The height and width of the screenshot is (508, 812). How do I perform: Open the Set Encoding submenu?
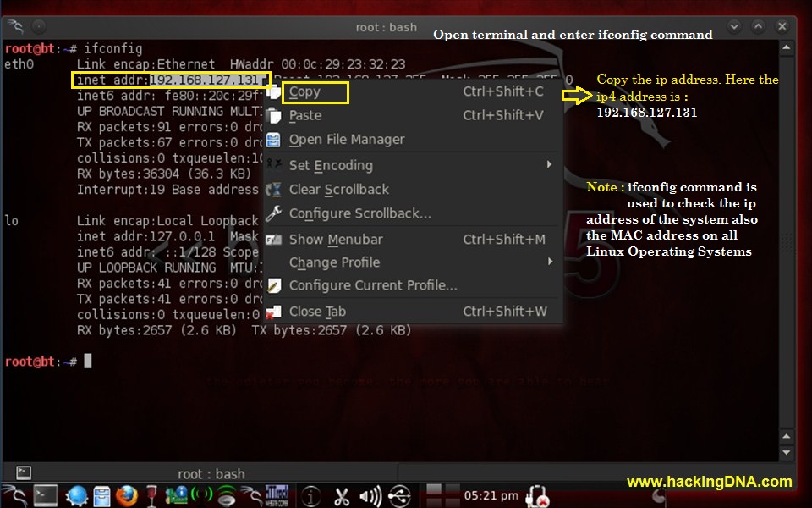pos(413,165)
